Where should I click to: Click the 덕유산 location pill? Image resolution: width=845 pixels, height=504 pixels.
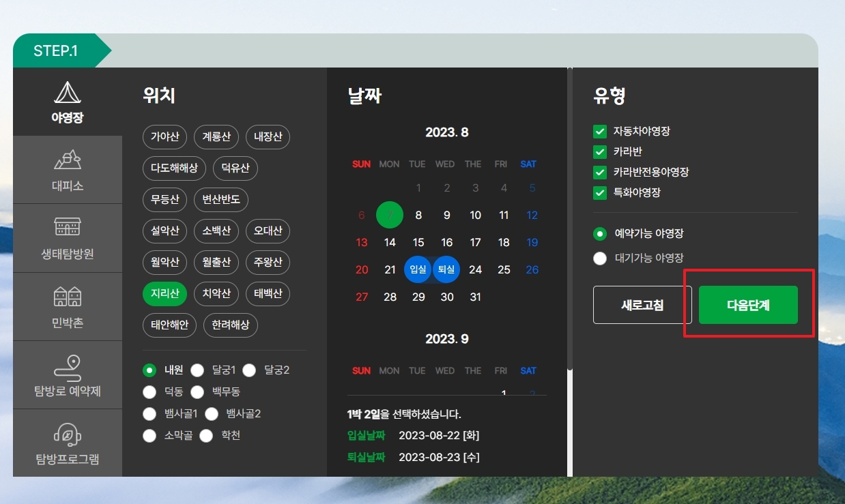pos(235,168)
